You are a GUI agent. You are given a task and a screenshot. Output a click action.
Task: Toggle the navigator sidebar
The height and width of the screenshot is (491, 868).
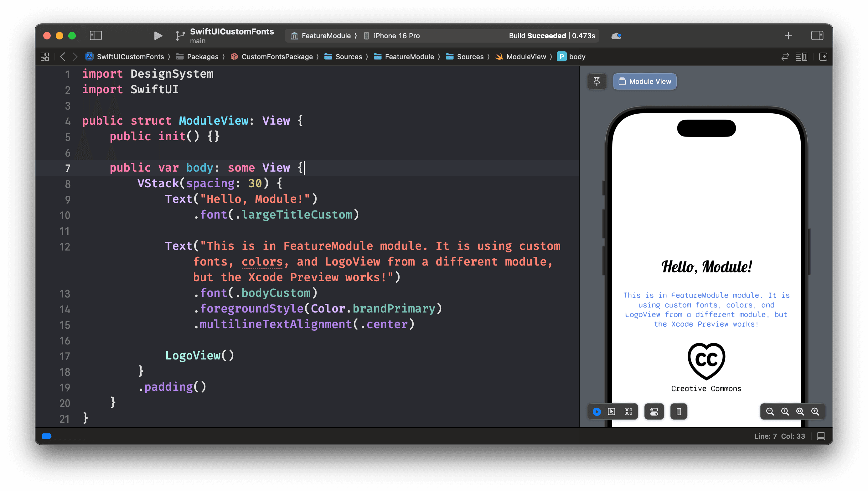coord(96,35)
